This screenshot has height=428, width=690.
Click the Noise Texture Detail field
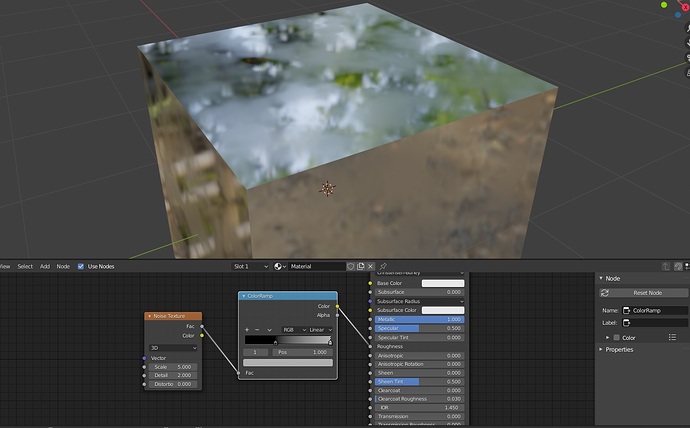tap(173, 375)
